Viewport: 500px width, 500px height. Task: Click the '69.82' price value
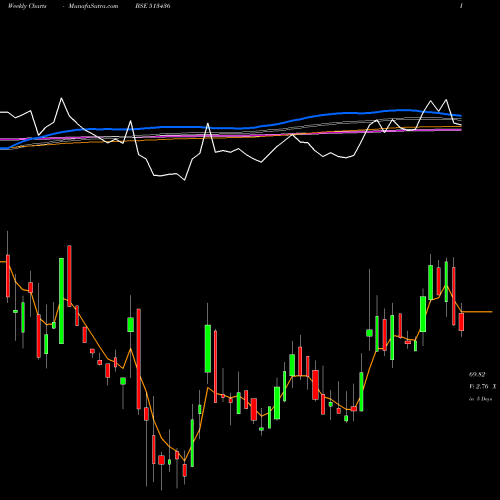pos(477,375)
